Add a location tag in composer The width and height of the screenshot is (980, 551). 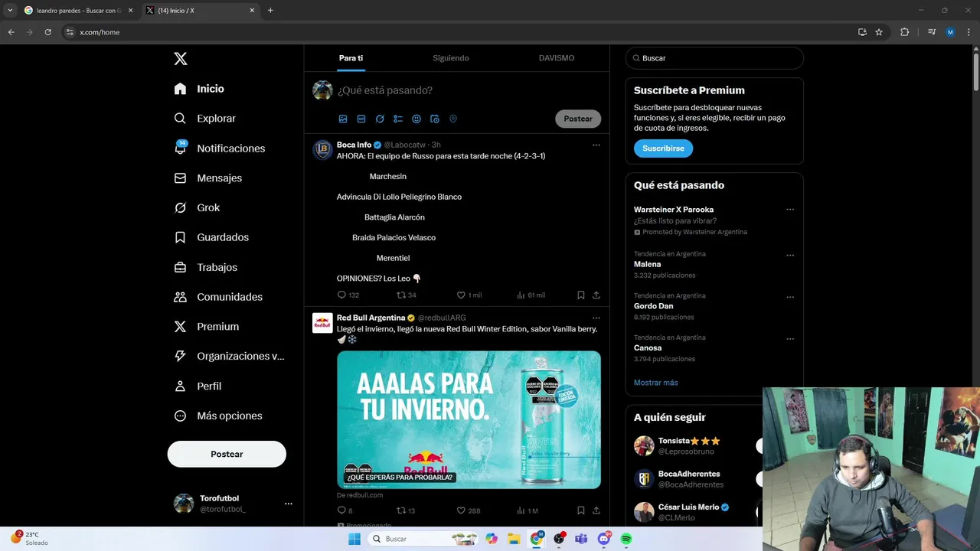(453, 119)
